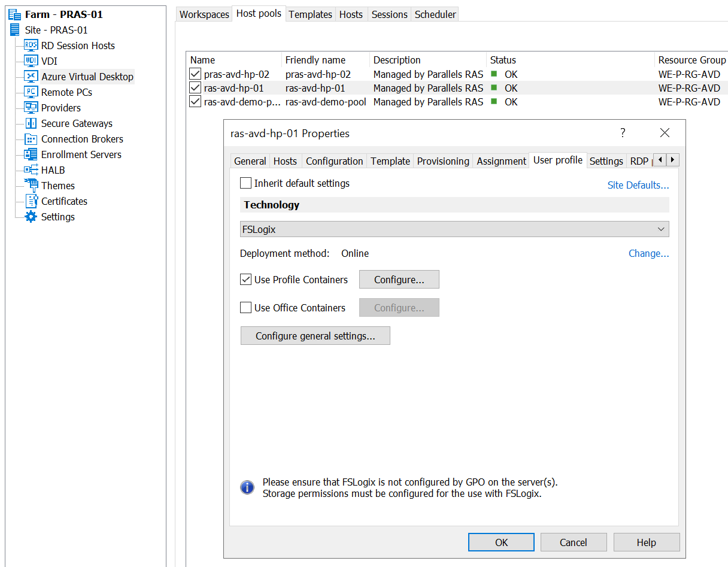Click the Site PRAS-01 server icon

pyautogui.click(x=15, y=30)
